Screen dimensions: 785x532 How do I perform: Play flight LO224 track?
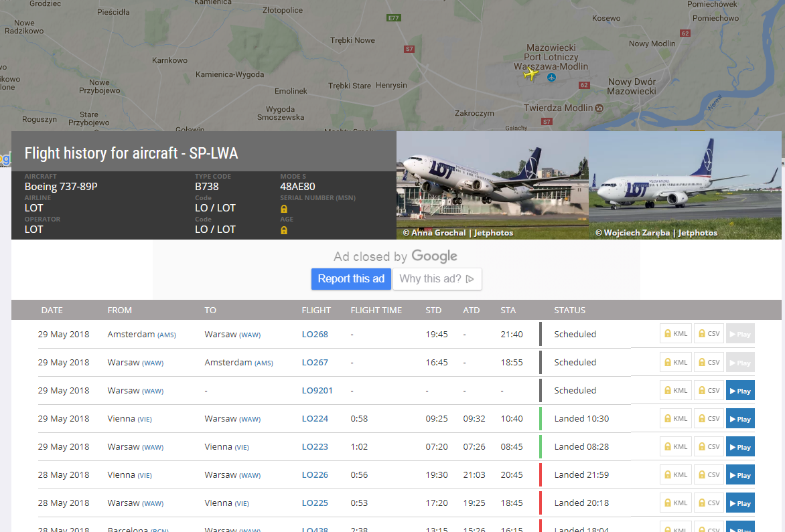(x=740, y=418)
